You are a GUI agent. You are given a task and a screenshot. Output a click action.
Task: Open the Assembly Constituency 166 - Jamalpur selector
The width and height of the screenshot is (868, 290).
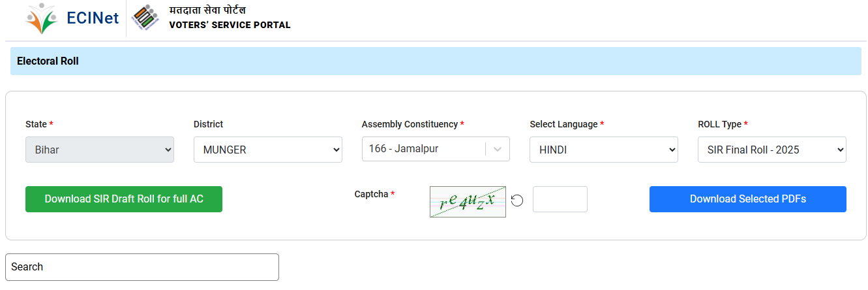424,149
